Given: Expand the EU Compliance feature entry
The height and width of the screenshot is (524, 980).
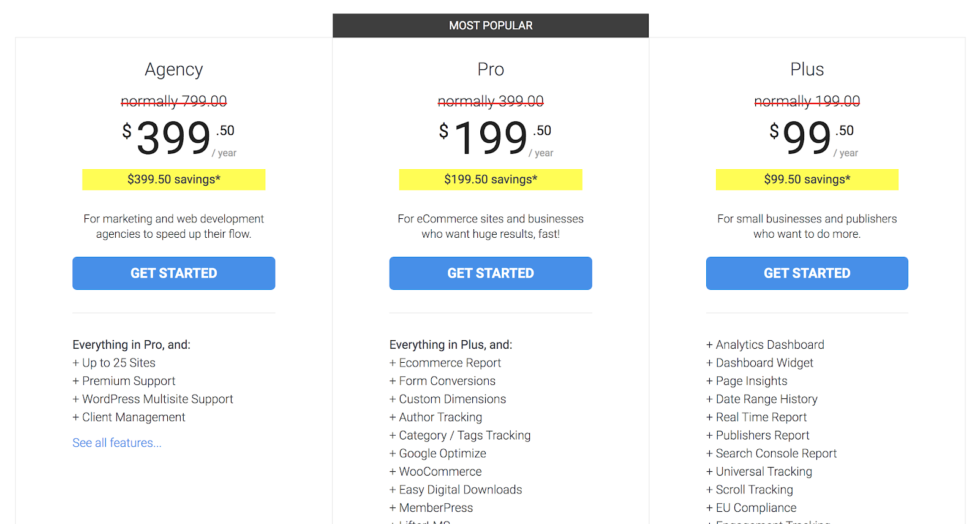Looking at the screenshot, I should tap(756, 507).
